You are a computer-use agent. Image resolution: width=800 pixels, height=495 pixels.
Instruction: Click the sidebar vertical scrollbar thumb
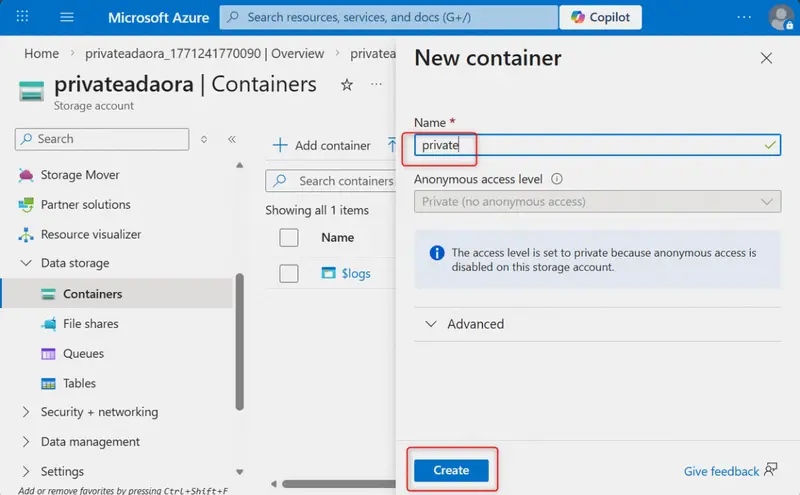pos(239,342)
